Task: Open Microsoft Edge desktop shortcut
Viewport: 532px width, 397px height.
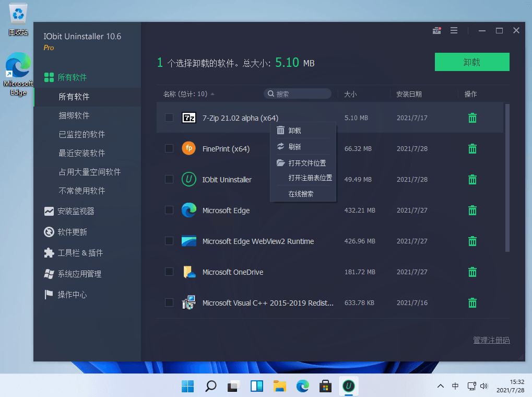Action: (18, 74)
